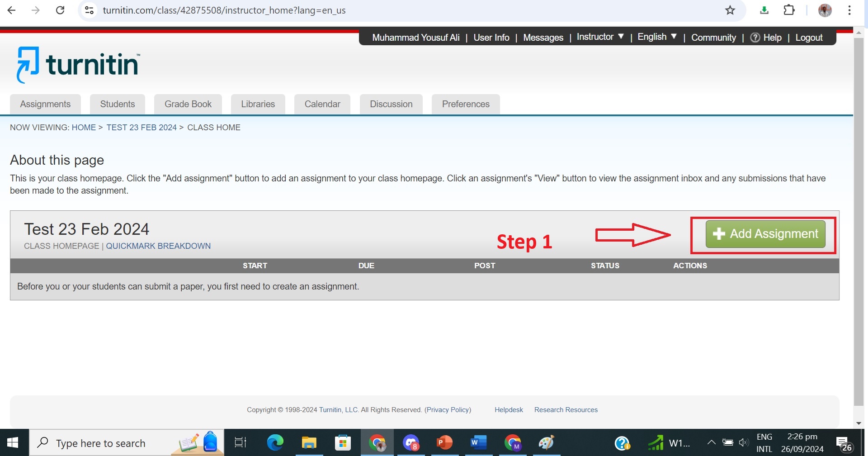Image resolution: width=868 pixels, height=456 pixels.
Task: Click the Windows search box
Action: click(127, 443)
